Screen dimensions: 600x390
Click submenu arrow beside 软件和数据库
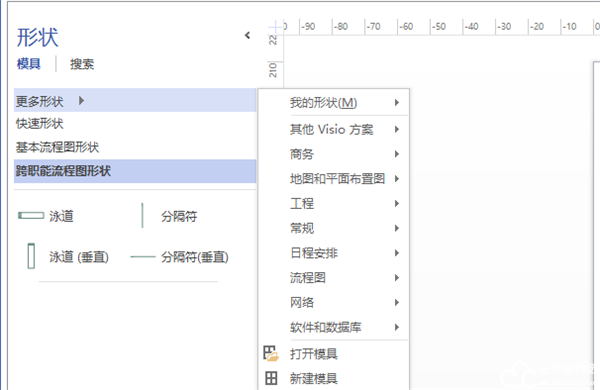(x=397, y=327)
